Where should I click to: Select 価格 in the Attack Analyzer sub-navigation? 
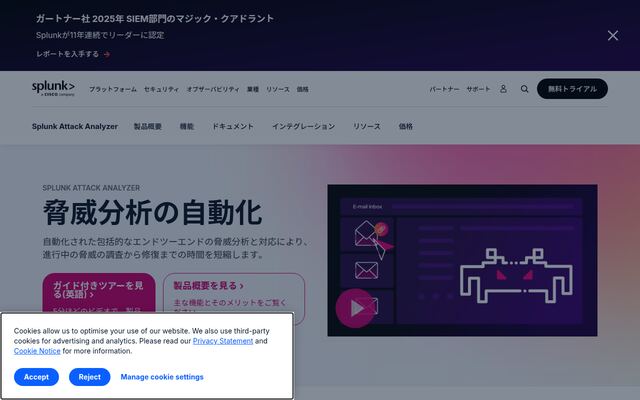click(405, 127)
